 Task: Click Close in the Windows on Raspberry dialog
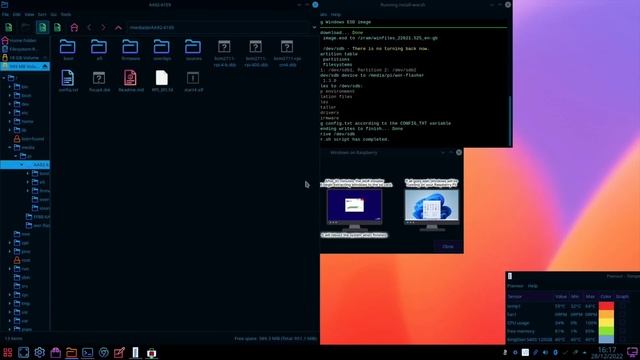tap(448, 246)
